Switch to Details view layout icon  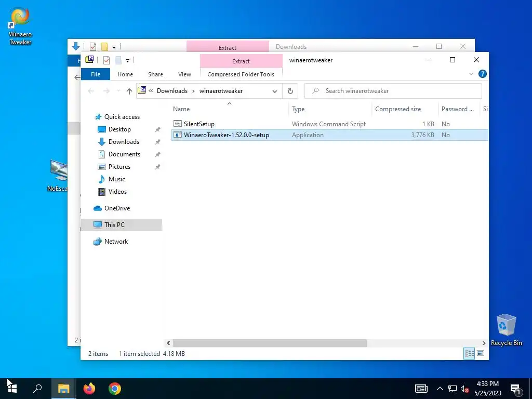pos(469,353)
